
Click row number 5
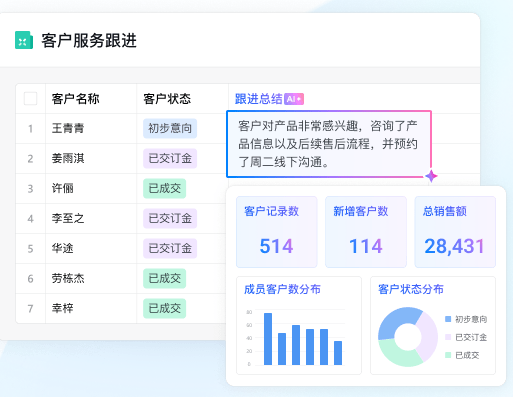click(x=30, y=249)
